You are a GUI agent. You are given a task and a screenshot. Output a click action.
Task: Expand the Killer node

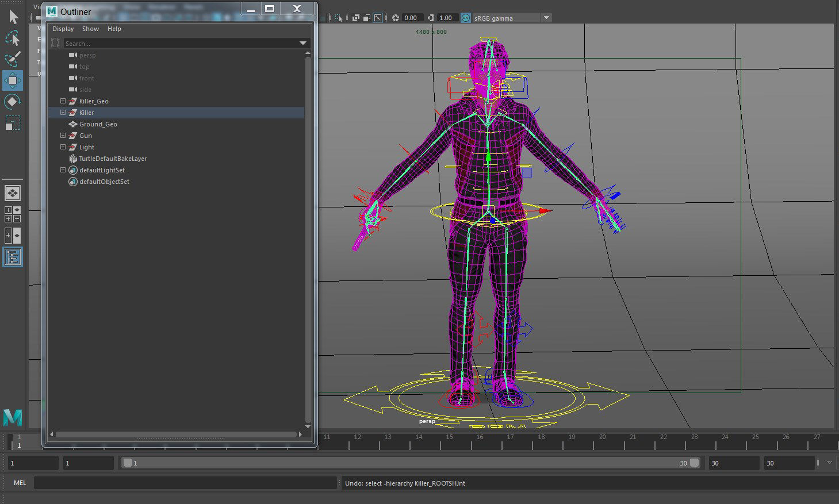click(63, 113)
